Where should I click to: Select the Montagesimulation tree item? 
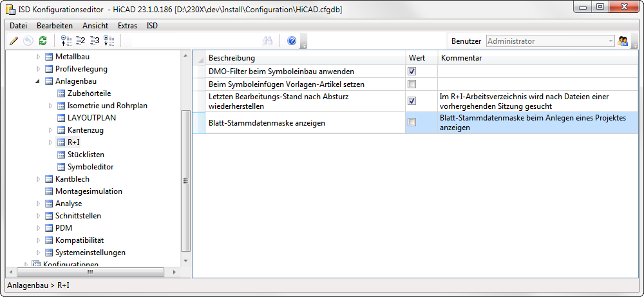tap(89, 191)
